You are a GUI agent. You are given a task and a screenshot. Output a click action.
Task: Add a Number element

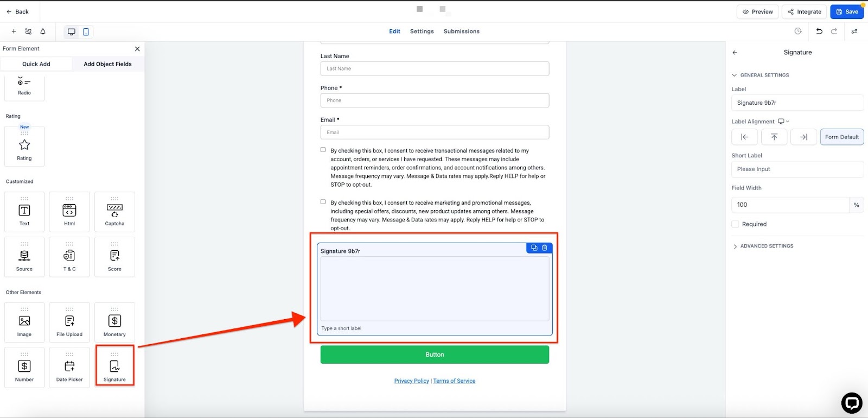pyautogui.click(x=24, y=368)
